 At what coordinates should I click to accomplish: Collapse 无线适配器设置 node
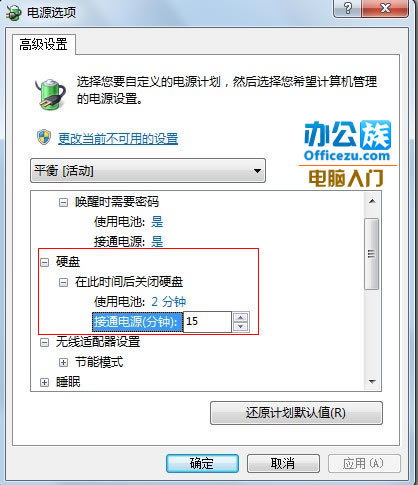tap(44, 342)
